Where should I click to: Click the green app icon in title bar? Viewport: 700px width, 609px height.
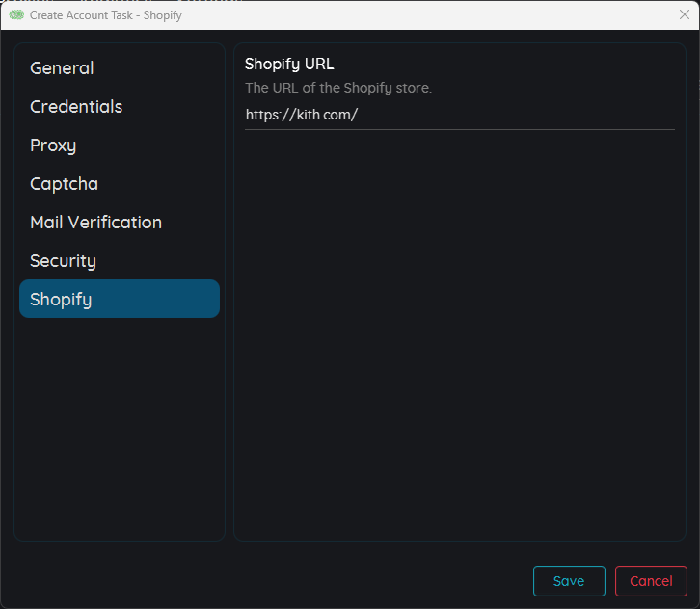[16, 15]
